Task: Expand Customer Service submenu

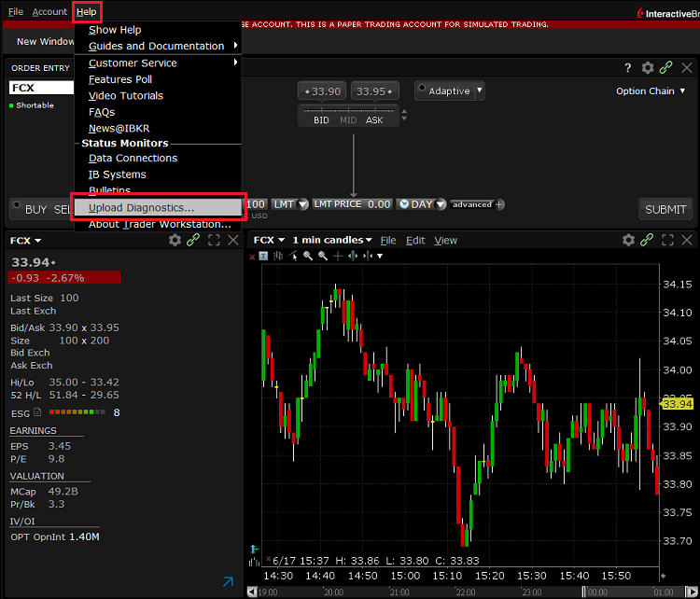Action: (158, 63)
